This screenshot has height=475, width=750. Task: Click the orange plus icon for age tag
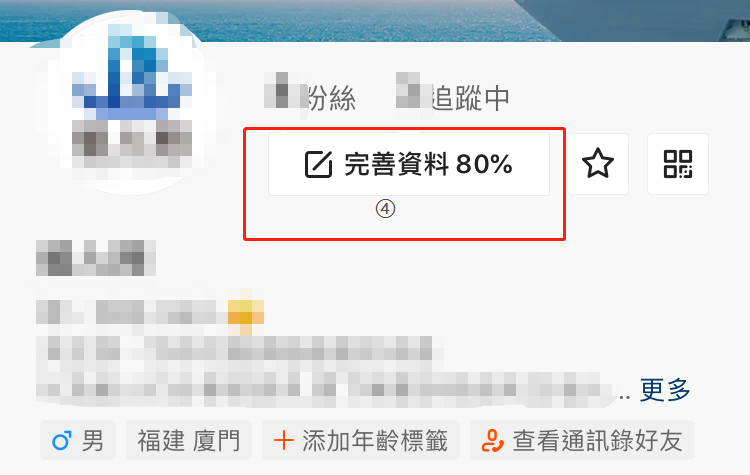[284, 440]
